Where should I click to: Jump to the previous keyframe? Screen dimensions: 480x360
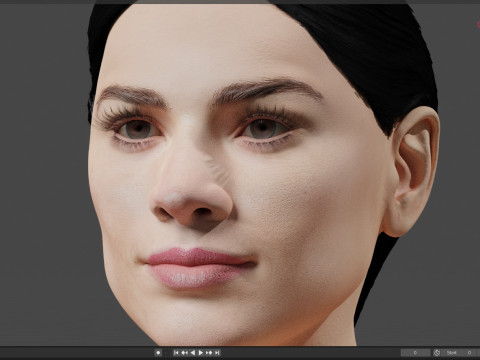(184, 353)
